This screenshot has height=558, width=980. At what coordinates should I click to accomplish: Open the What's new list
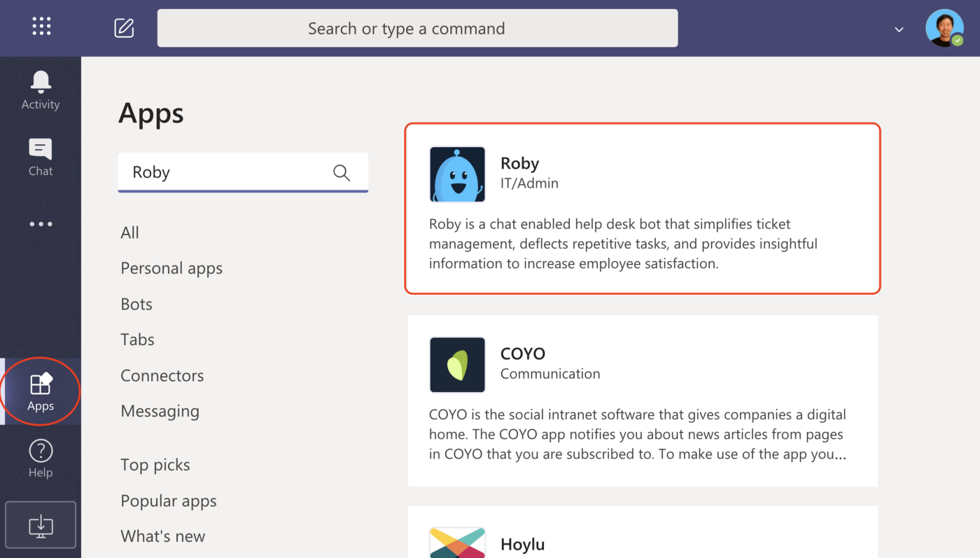(x=163, y=536)
